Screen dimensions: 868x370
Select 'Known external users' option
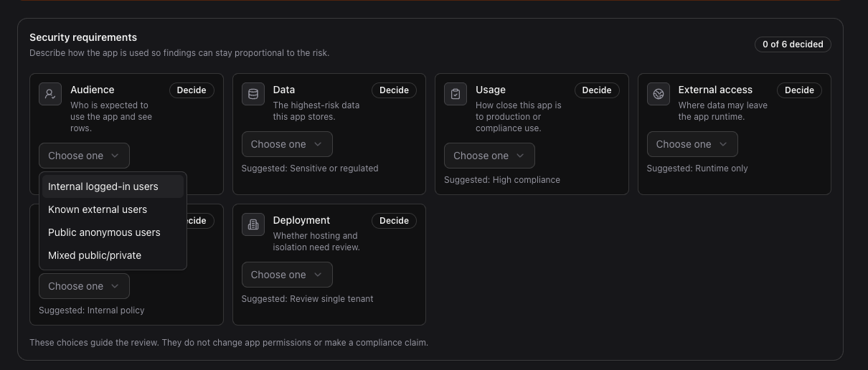[113, 209]
